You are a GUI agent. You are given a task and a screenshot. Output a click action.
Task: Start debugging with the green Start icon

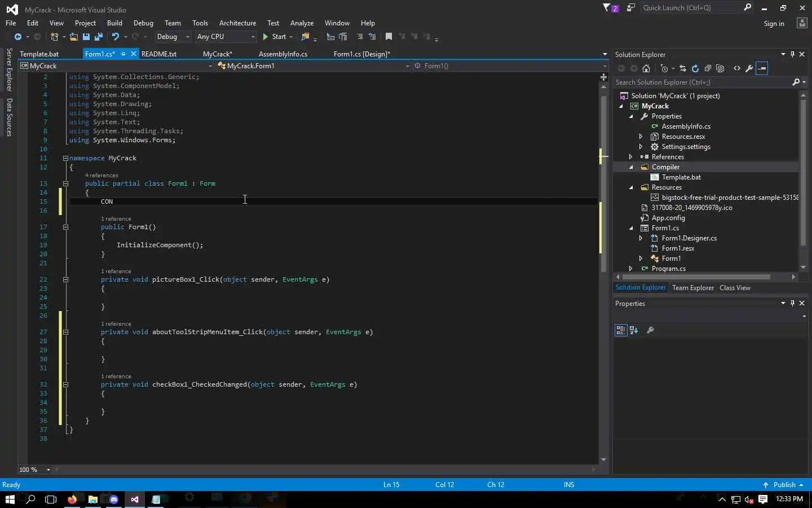(266, 37)
